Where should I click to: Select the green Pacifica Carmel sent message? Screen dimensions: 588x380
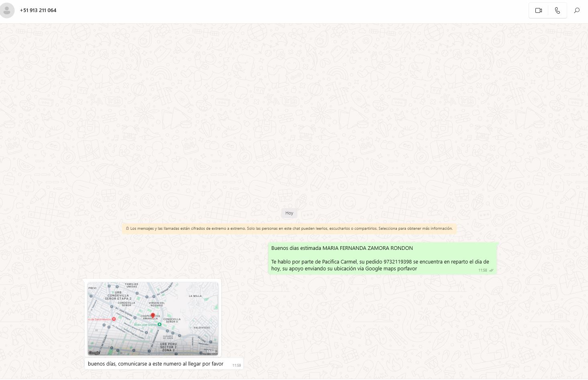tap(381, 258)
